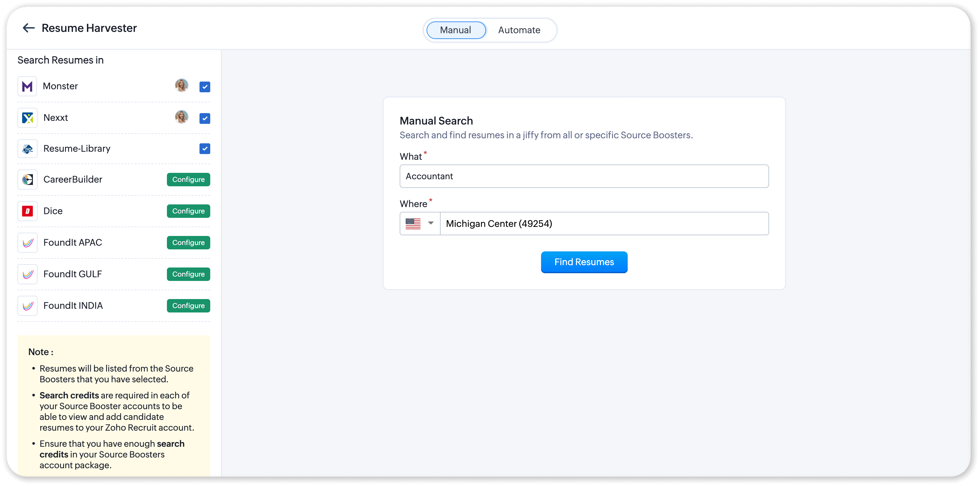Configure the CareerBuilder source
980x486 pixels.
(188, 180)
